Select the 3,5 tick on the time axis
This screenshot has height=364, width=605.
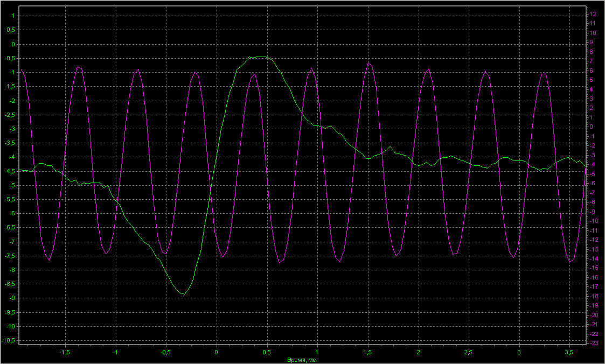pyautogui.click(x=569, y=352)
